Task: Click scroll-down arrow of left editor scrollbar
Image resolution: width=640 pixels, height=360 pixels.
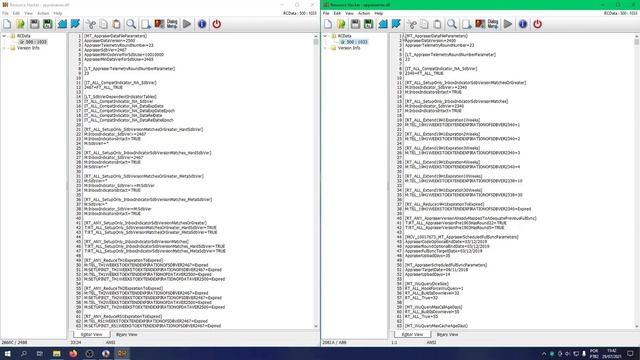Action: [x=316, y=327]
